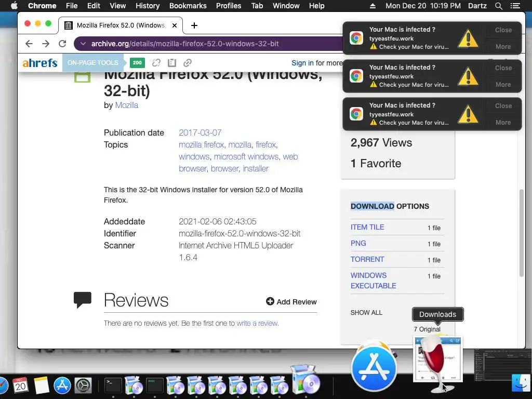Click the Dartz user name in menu bar
This screenshot has width=532, height=399.
477,6
